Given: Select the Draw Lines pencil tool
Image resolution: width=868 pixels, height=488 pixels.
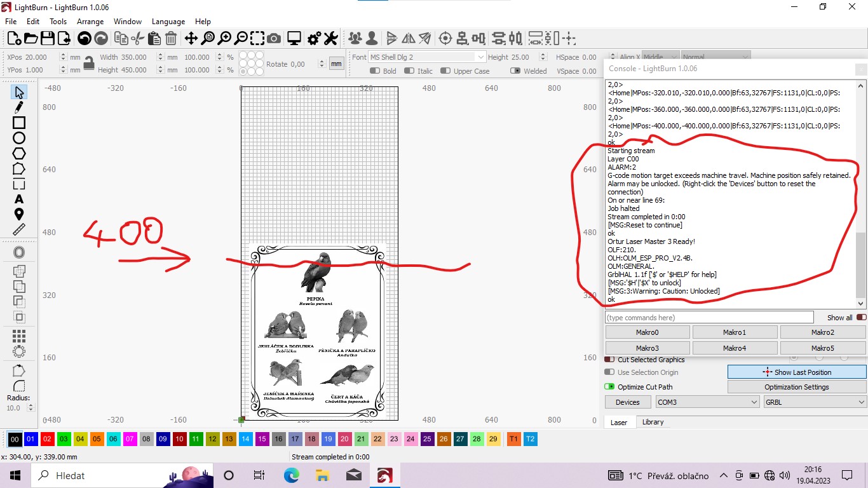Looking at the screenshot, I should click(x=19, y=107).
